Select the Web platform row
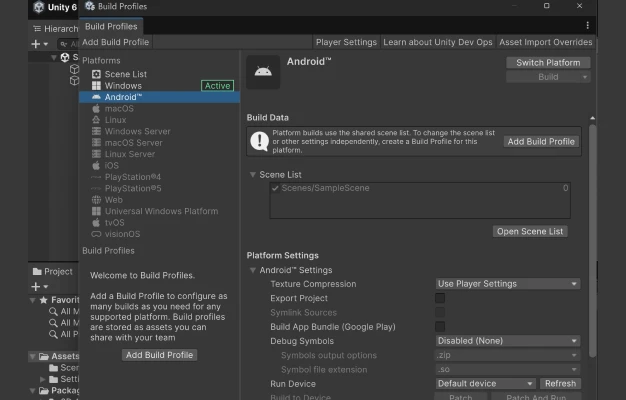This screenshot has width=626, height=400. (x=159, y=200)
